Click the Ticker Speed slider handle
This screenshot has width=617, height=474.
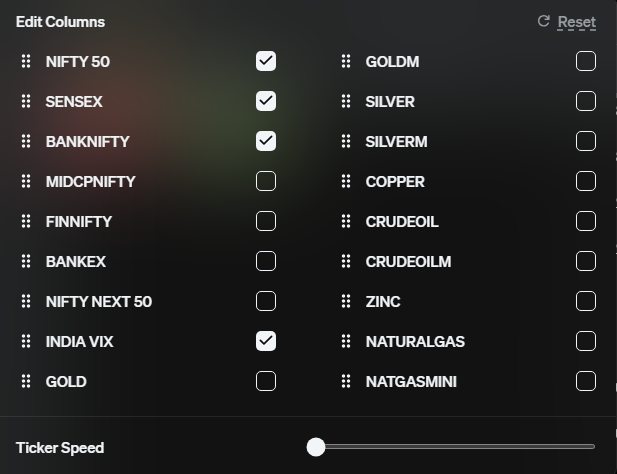click(316, 447)
